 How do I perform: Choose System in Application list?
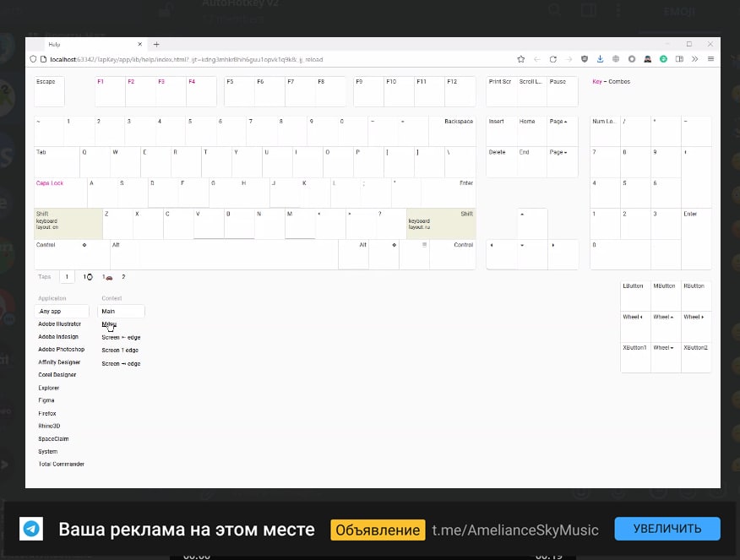47,452
